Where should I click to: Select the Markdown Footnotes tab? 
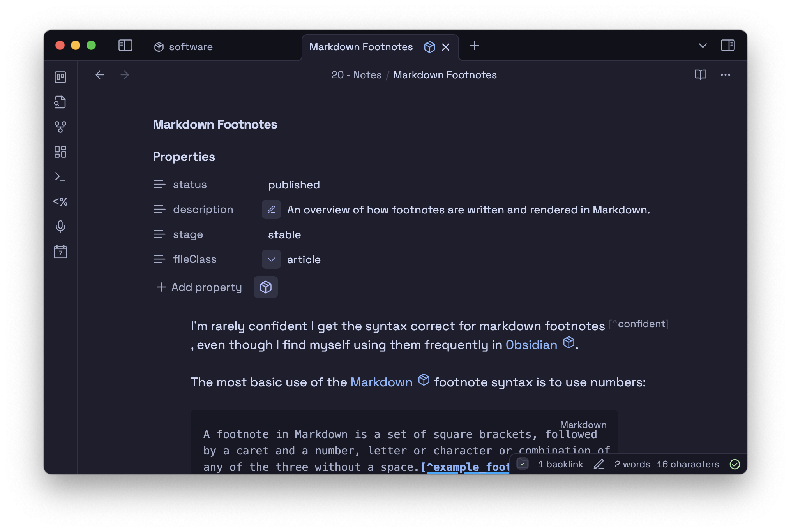click(361, 47)
